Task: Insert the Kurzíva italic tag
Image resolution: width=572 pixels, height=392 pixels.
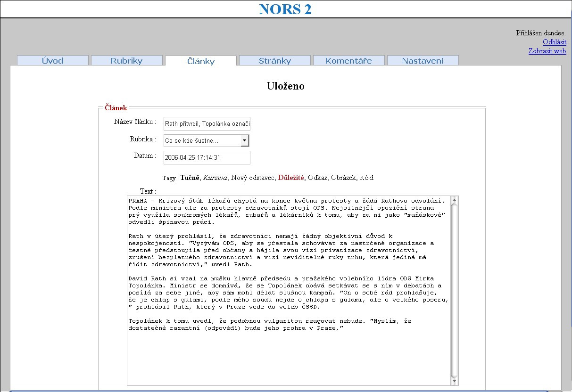Action: click(215, 178)
